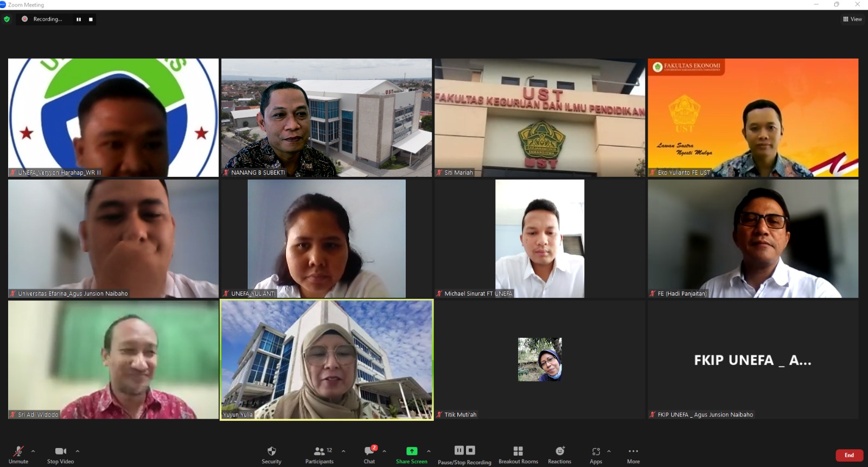The height and width of the screenshot is (467, 868).
Task: Unmute the microphone
Action: click(x=18, y=455)
